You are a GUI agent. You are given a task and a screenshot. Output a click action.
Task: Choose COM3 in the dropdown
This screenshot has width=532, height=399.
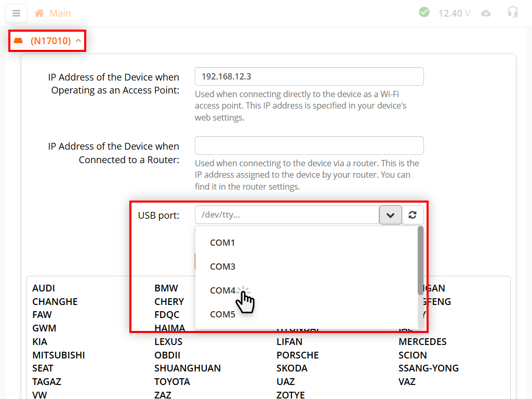[x=222, y=267]
